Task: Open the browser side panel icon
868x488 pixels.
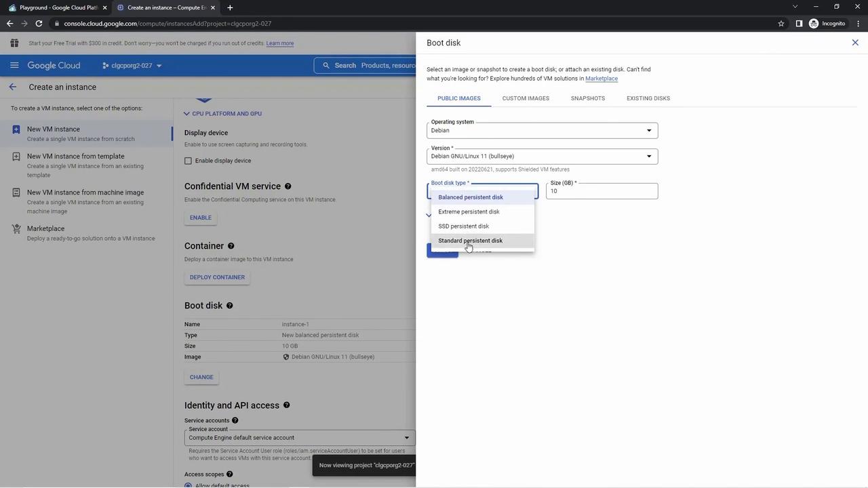Action: (x=799, y=24)
